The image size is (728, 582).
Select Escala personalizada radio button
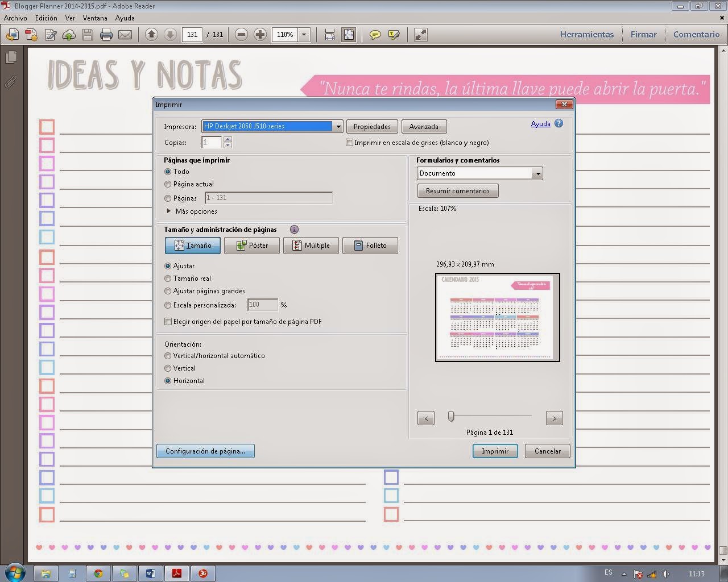[168, 305]
